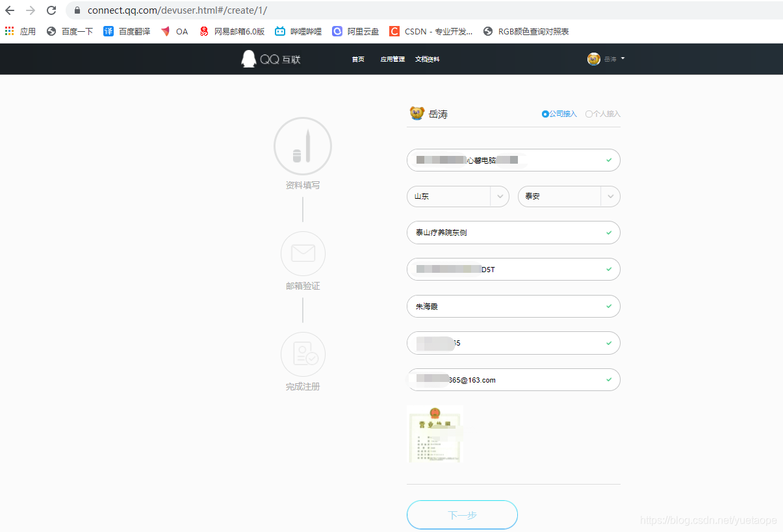Image resolution: width=783 pixels, height=532 pixels.
Task: Open the CSDN bookmark
Action: 431,31
